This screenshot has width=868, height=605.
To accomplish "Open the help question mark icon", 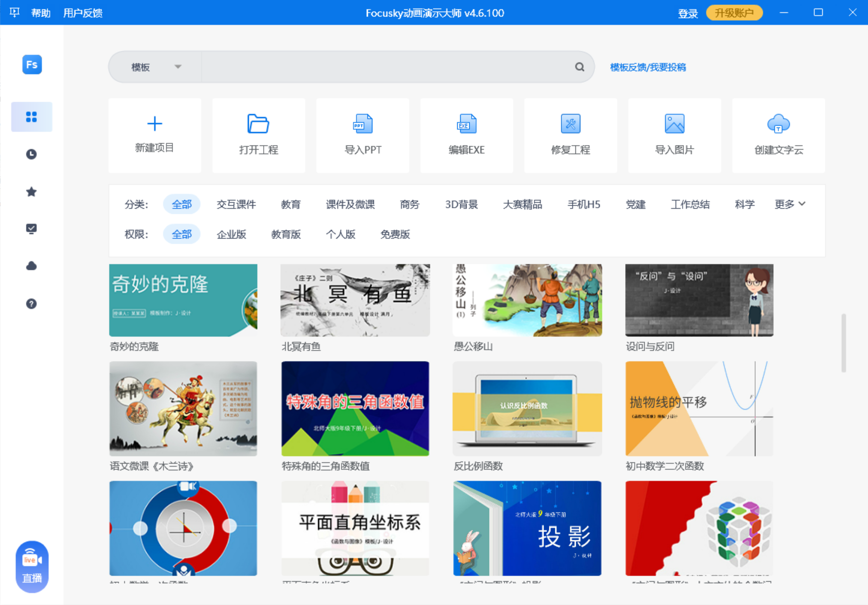I will click(31, 303).
